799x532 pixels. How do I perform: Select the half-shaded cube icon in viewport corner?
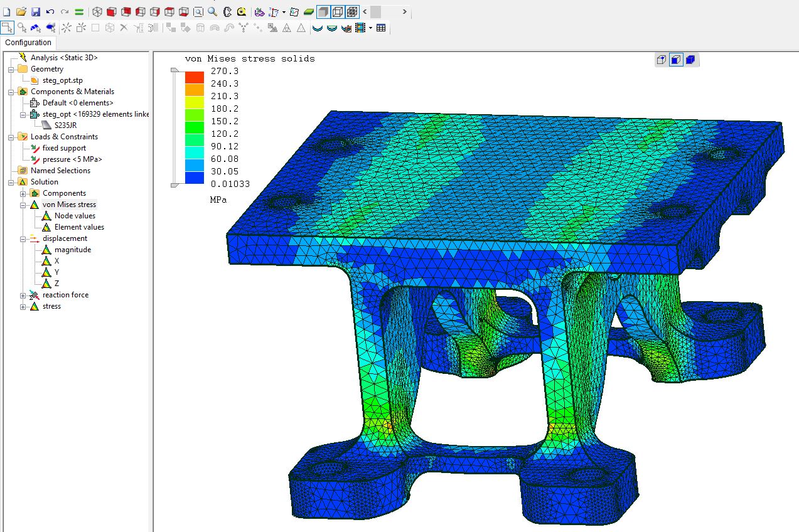(676, 60)
